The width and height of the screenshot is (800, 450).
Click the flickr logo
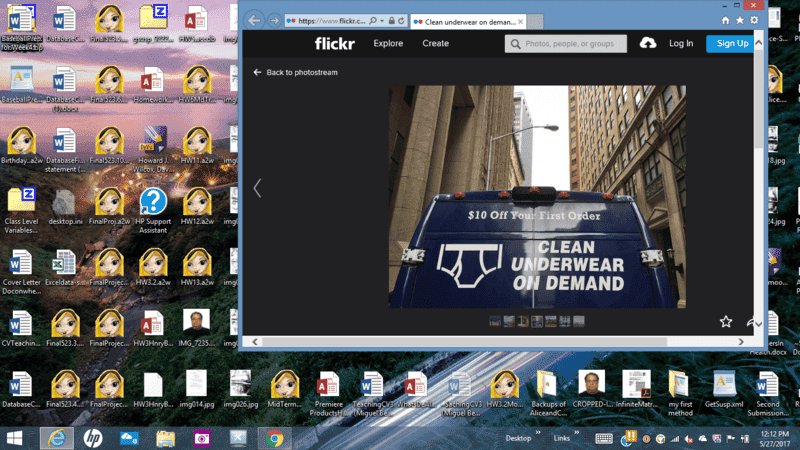pyautogui.click(x=335, y=43)
